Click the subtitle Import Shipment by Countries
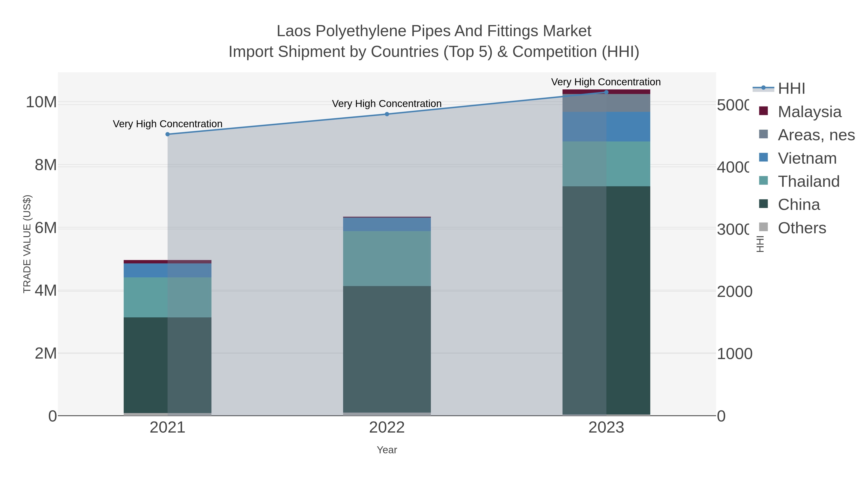Viewport: 868px width, 488px height. pos(434,52)
